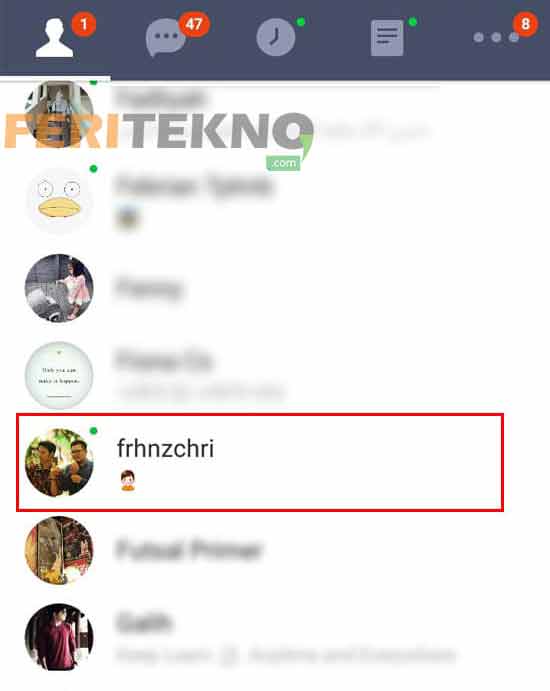Image resolution: width=550 pixels, height=691 pixels.
Task: Tap the red 8 notification badge
Action: point(525,24)
